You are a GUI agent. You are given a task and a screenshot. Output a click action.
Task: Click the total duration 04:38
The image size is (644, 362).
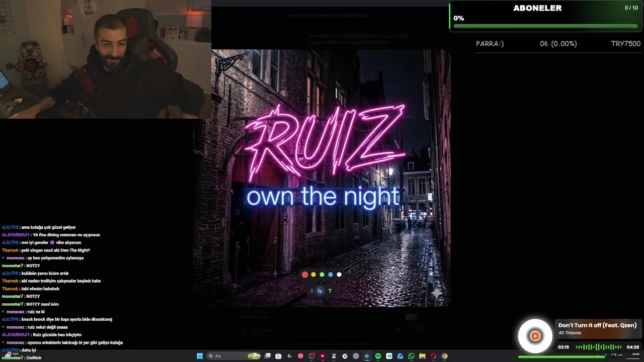tap(632, 347)
